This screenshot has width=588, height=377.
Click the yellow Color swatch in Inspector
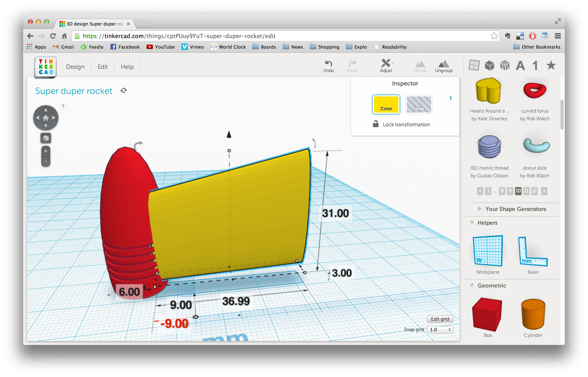386,105
